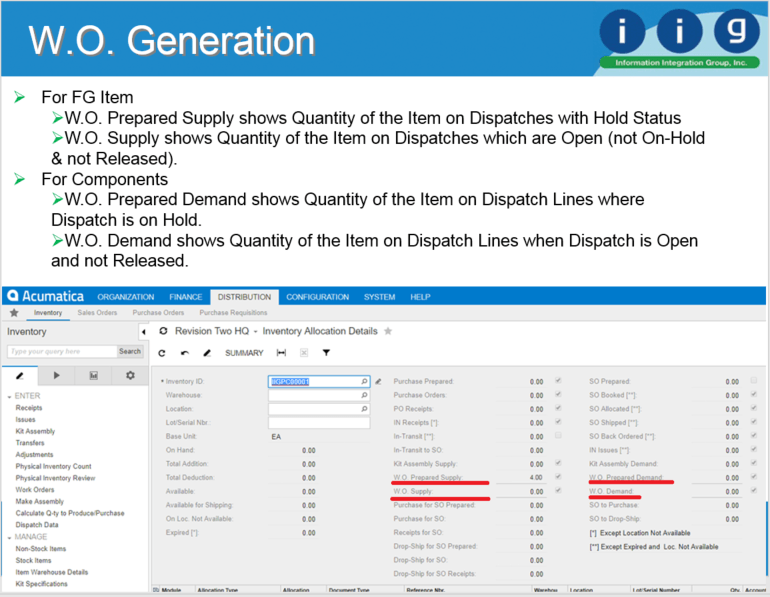Click the sidebar search query field
This screenshot has height=597, width=770.
point(62,352)
